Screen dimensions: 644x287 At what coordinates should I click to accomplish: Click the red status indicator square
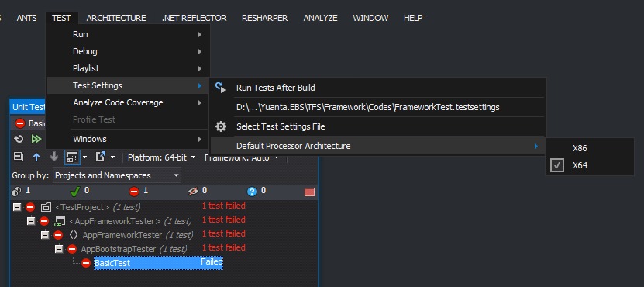click(x=310, y=192)
